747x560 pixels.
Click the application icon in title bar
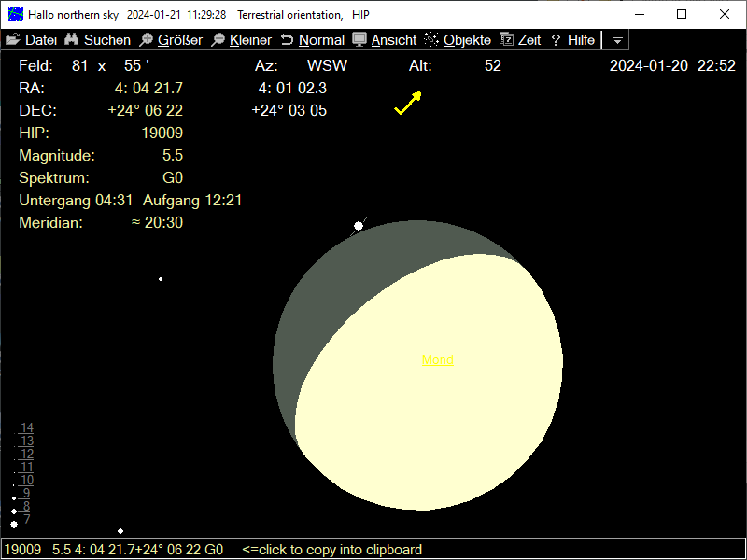pyautogui.click(x=16, y=14)
